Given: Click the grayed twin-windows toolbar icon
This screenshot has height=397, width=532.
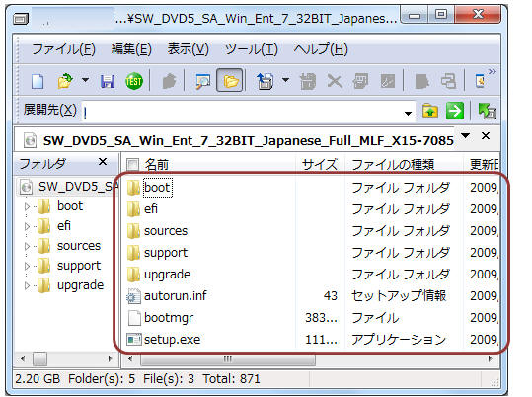Looking at the screenshot, I should click(448, 82).
